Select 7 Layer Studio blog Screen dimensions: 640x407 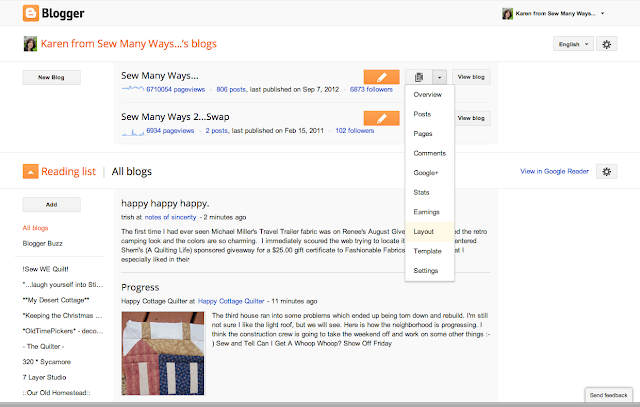coord(44,378)
